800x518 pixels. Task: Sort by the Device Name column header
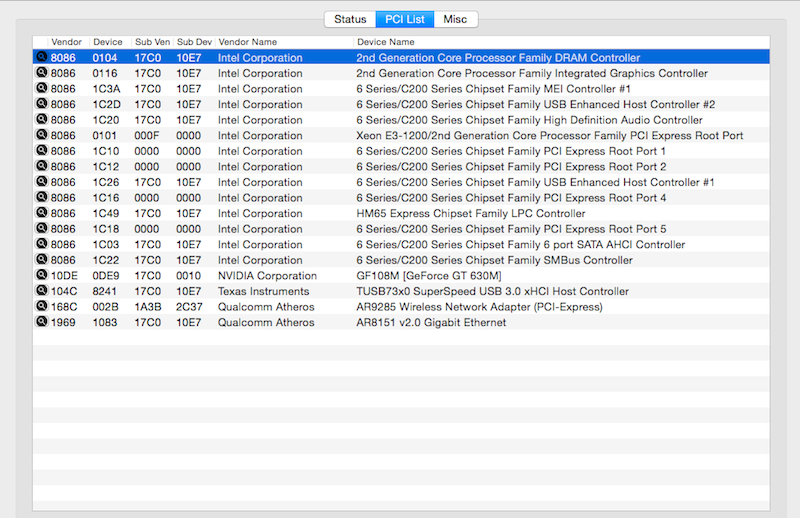385,42
